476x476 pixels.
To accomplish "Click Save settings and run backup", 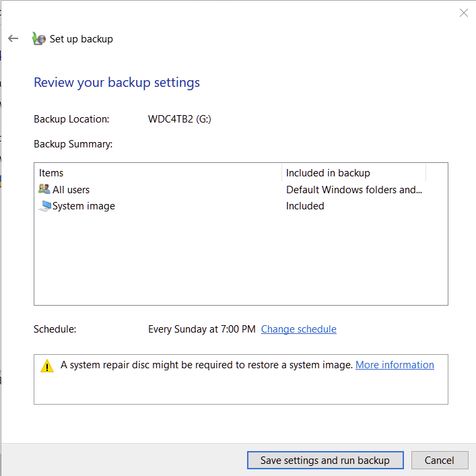I will (x=325, y=461).
